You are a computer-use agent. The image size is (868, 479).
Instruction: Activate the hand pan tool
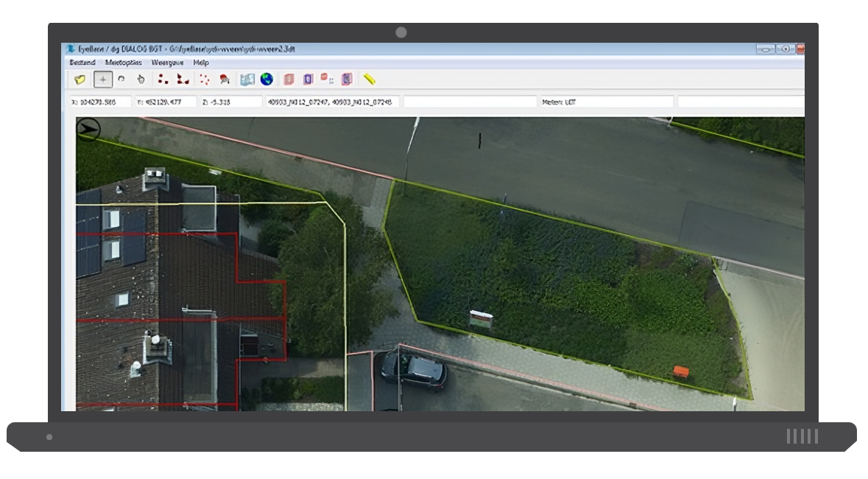point(141,79)
